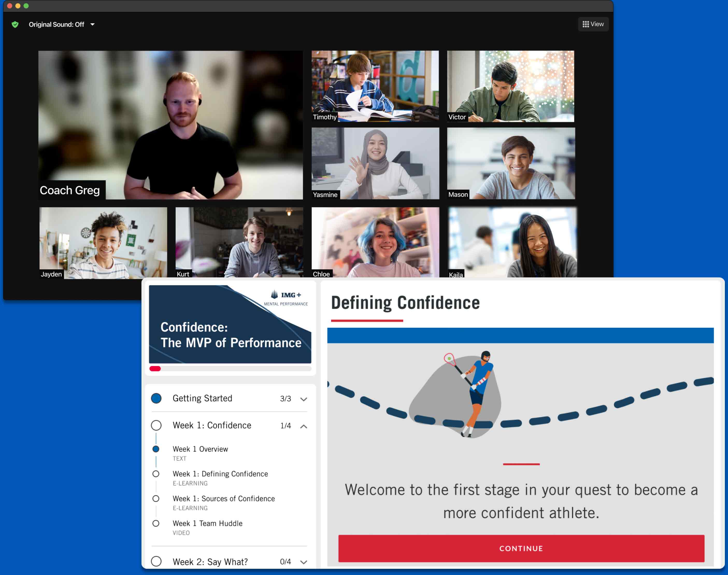Viewport: 728px width, 575px height.
Task: Select Timothy's video tile
Action: pyautogui.click(x=375, y=86)
